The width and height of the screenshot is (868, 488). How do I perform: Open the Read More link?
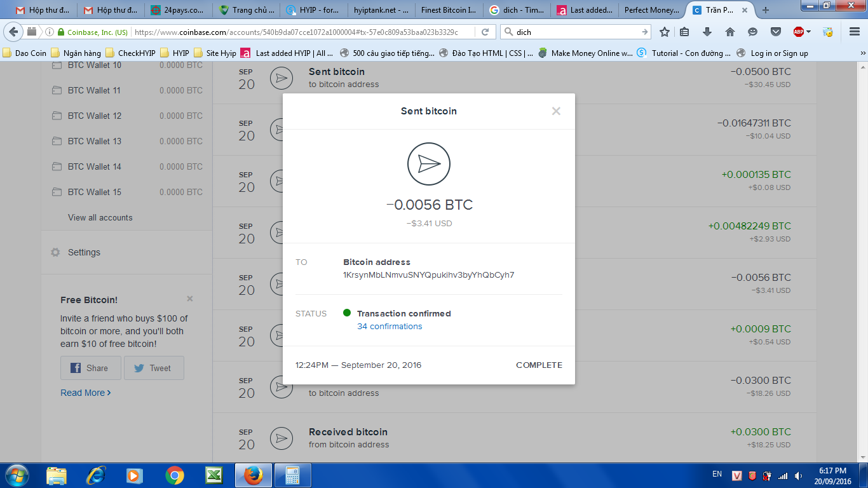86,393
